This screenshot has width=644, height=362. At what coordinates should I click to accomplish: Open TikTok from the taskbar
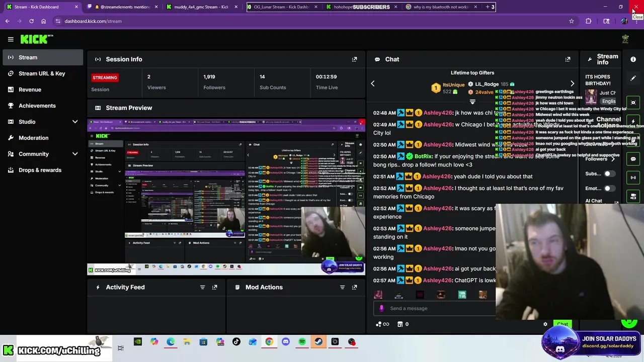[x=236, y=342]
